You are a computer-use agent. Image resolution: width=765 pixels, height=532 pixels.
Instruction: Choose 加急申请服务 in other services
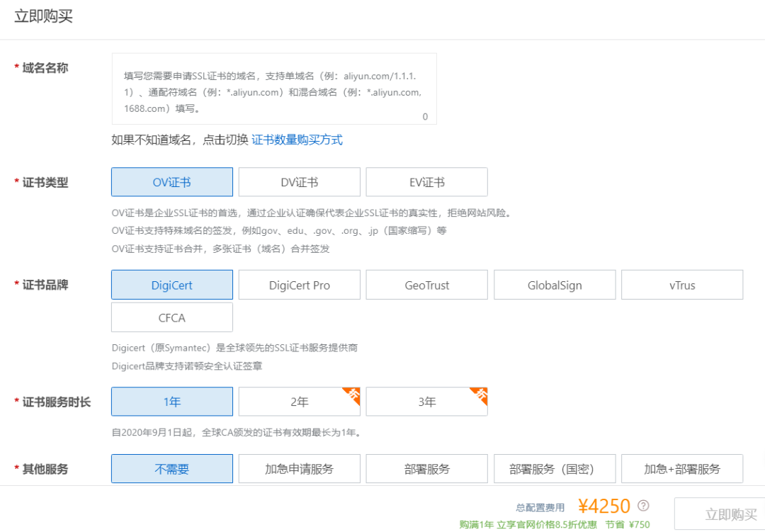(x=299, y=468)
